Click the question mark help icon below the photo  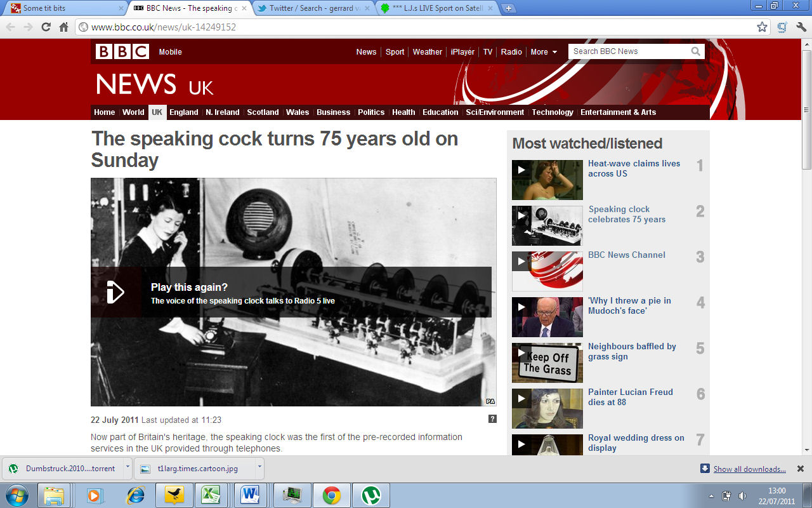pyautogui.click(x=492, y=419)
